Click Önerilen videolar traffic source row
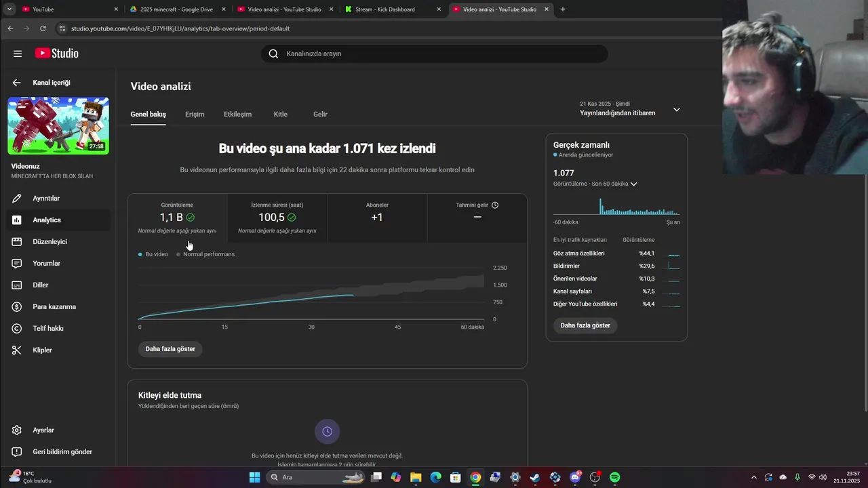 [x=616, y=279]
